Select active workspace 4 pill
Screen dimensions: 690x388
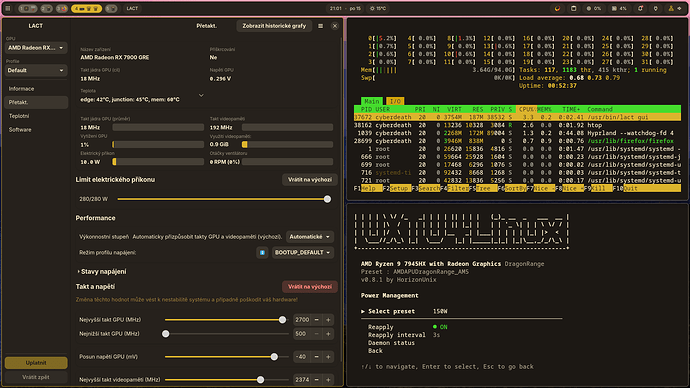pos(86,8)
